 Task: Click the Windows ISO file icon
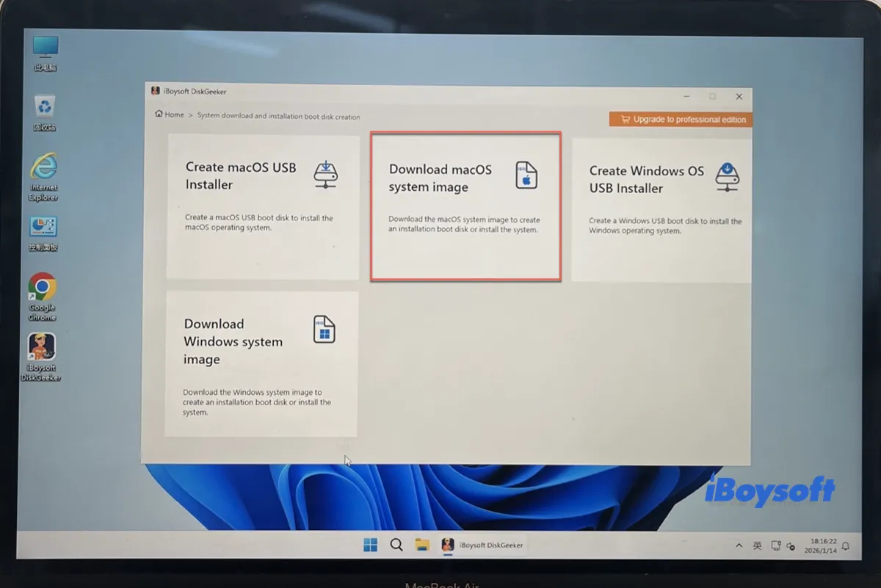324,329
